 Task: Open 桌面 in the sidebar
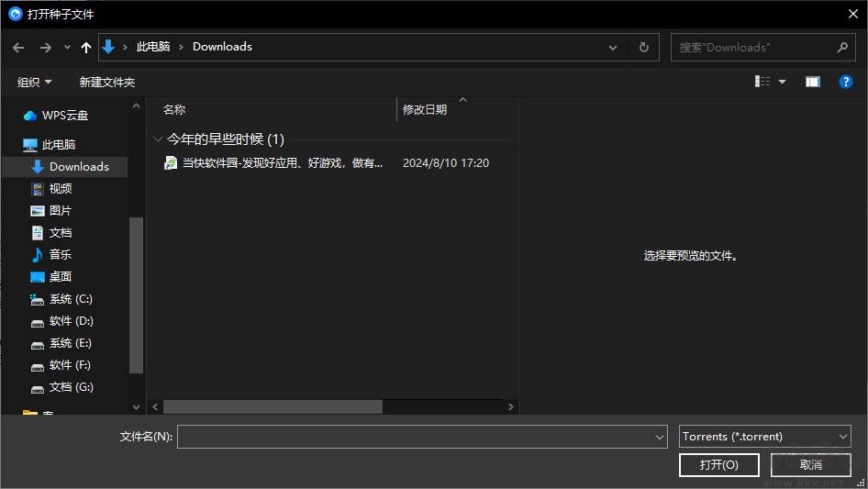click(x=60, y=277)
